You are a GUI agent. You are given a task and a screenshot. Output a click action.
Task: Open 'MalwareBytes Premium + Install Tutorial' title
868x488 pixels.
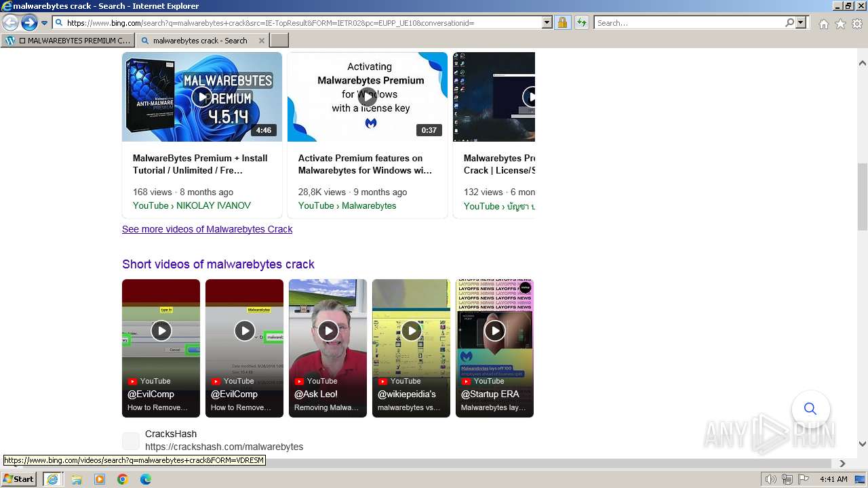point(200,164)
